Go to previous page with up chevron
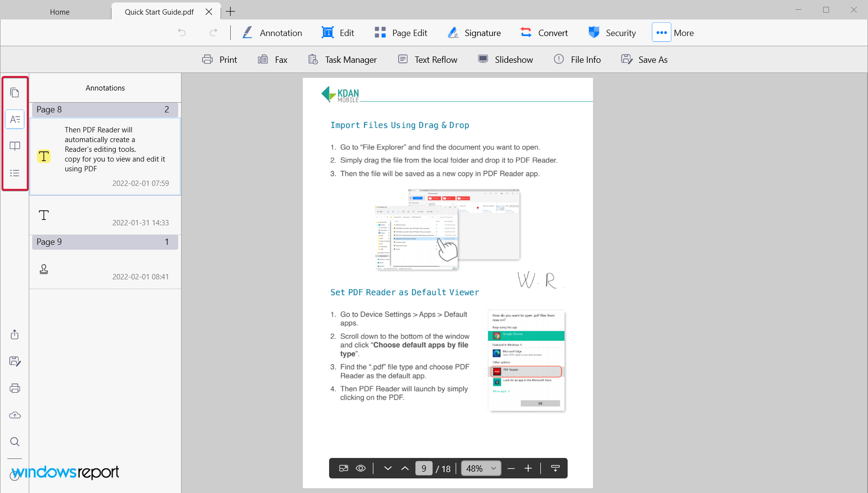The width and height of the screenshot is (868, 493). pos(405,468)
